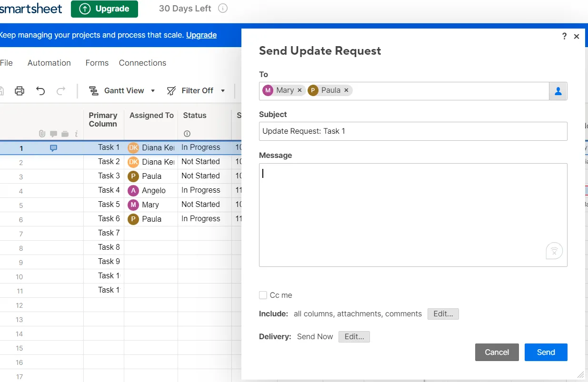Screen dimensions: 588x382
Task: Open the Filter Off dropdown
Action: 196,91
